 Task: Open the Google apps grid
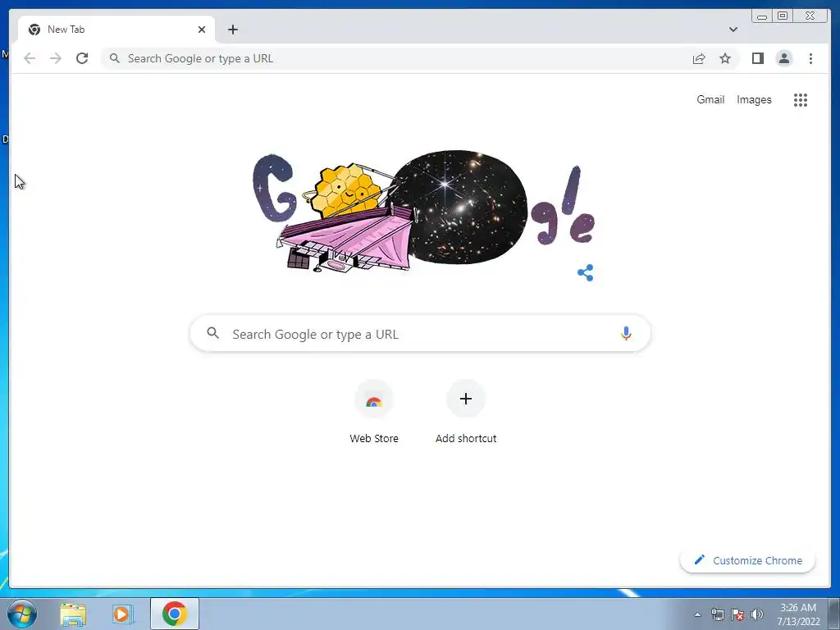coord(801,99)
